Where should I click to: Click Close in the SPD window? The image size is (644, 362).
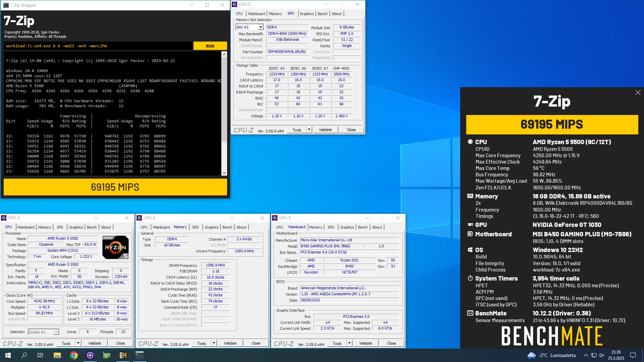click(x=351, y=130)
